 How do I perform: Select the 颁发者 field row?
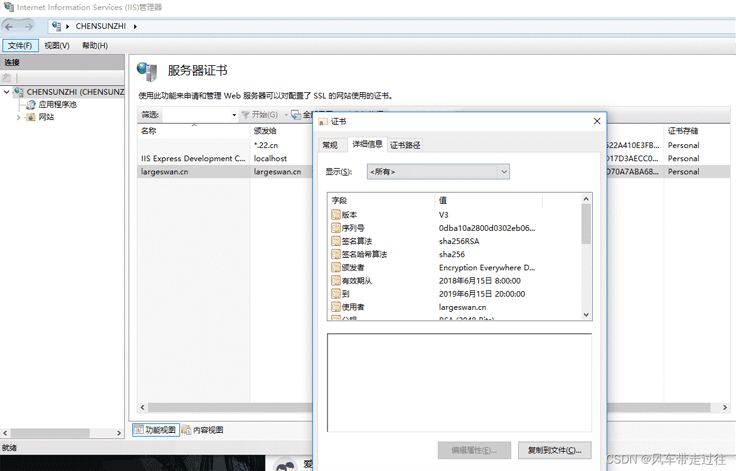pyautogui.click(x=455, y=267)
